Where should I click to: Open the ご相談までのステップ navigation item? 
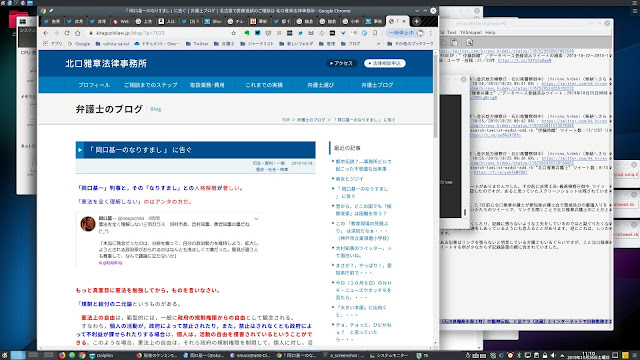[151, 85]
